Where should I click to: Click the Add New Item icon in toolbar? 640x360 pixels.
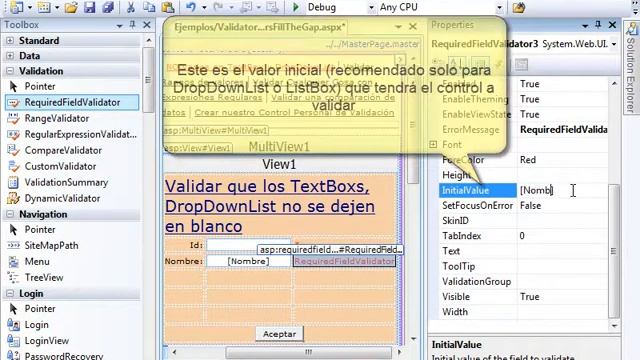[44, 7]
